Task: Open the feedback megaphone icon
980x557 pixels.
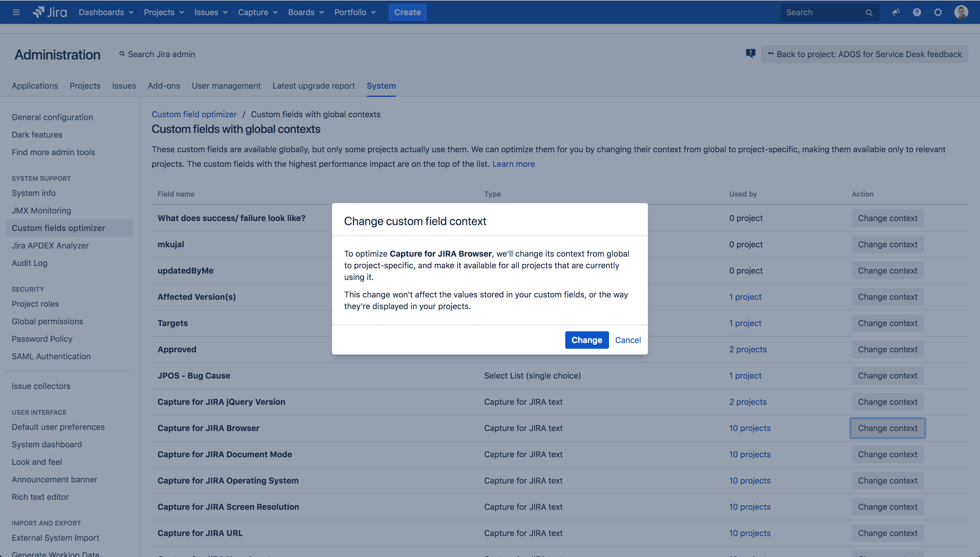Action: coord(895,12)
